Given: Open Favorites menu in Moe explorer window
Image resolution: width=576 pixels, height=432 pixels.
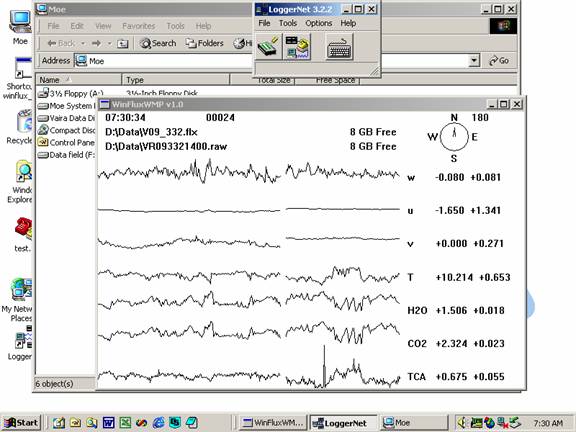Looking at the screenshot, I should coord(138,26).
